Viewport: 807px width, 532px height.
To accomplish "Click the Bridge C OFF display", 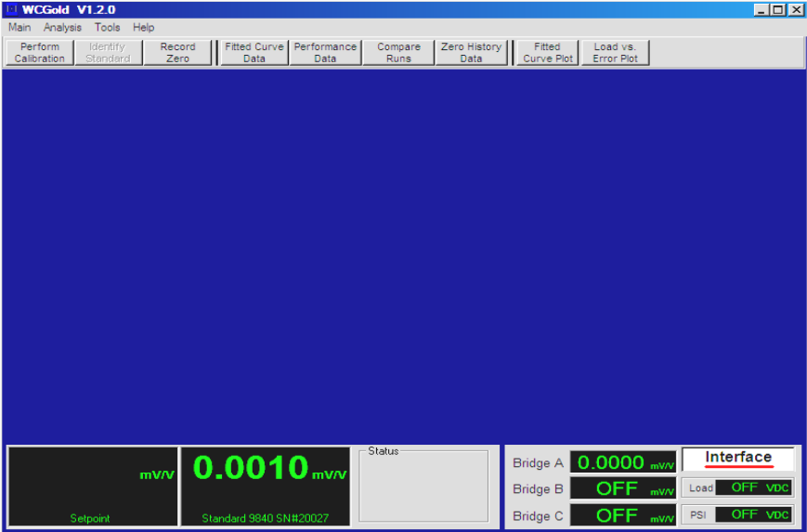I will pos(622,515).
